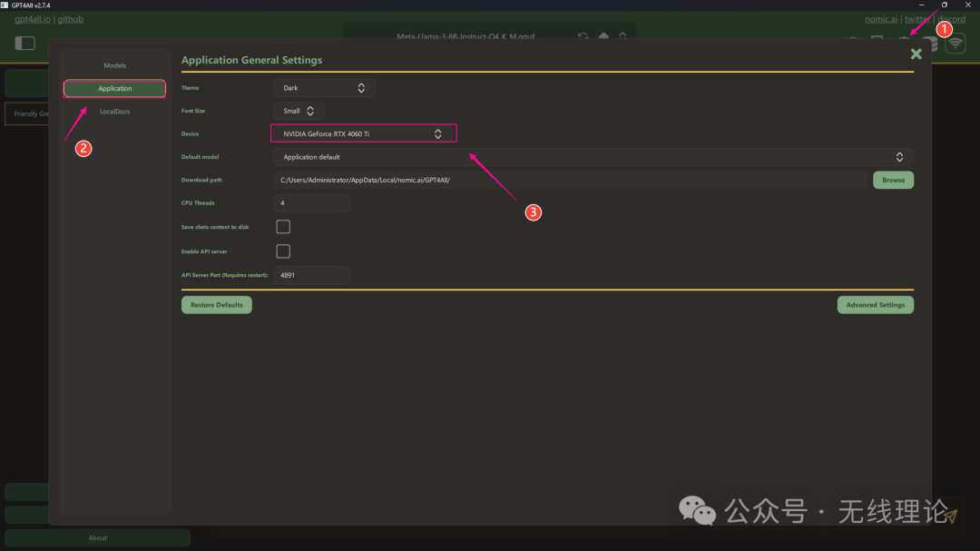This screenshot has width=980, height=551.
Task: Close the settings dialog with the X
Action: point(916,54)
